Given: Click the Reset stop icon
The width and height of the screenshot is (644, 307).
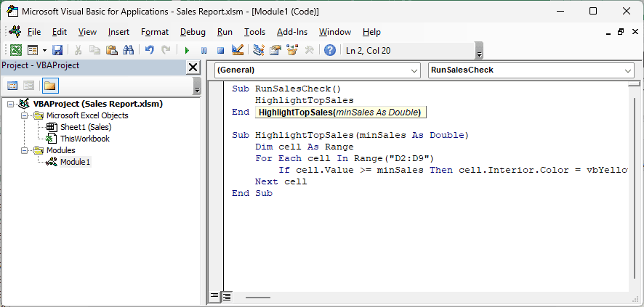Looking at the screenshot, I should (220, 50).
